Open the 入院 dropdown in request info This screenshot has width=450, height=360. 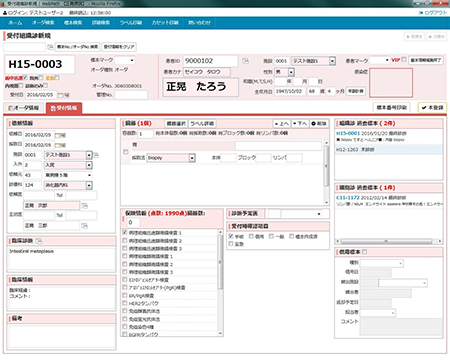tap(68, 165)
